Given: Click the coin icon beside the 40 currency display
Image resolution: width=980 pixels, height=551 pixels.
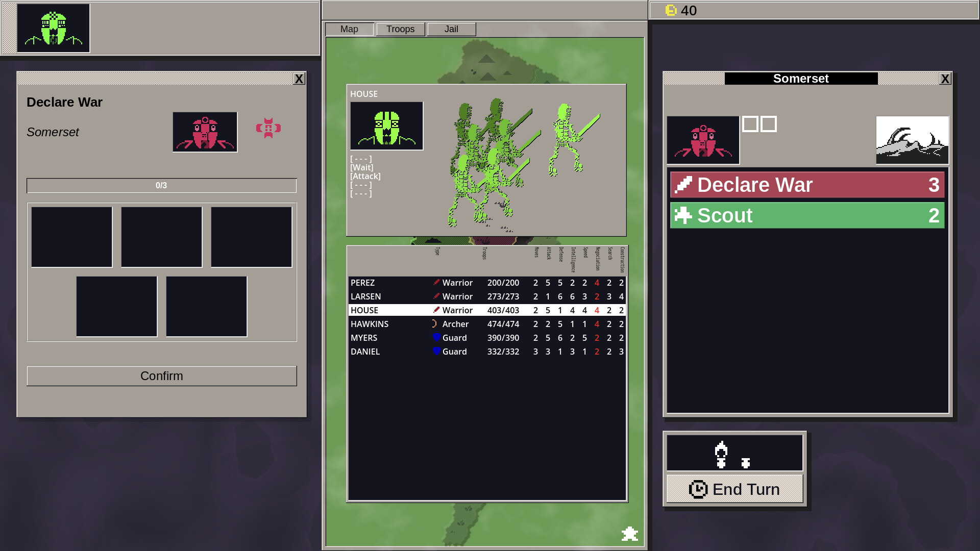Looking at the screenshot, I should tap(670, 10).
